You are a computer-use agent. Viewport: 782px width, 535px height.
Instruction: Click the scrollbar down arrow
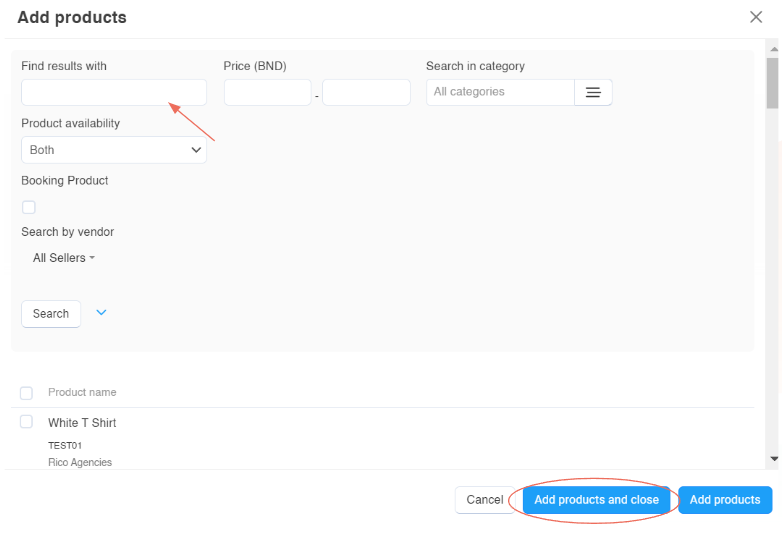[773, 458]
